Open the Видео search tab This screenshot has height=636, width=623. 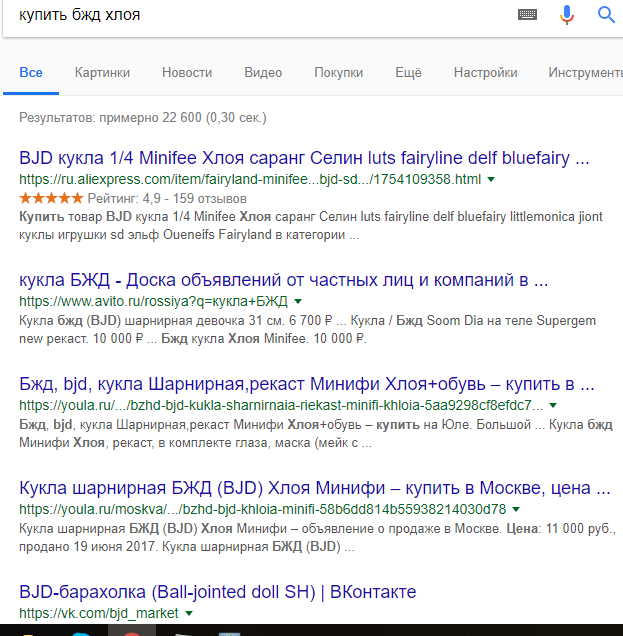click(x=263, y=73)
